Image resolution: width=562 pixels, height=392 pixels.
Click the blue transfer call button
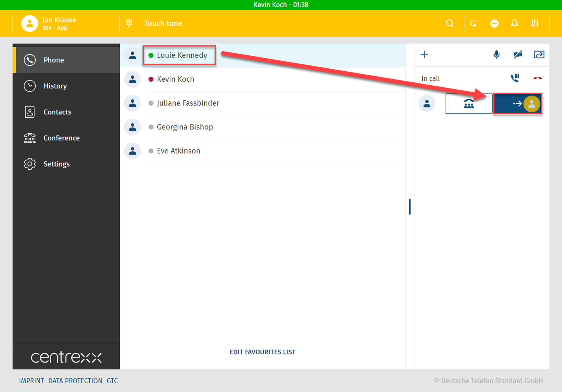tap(517, 104)
